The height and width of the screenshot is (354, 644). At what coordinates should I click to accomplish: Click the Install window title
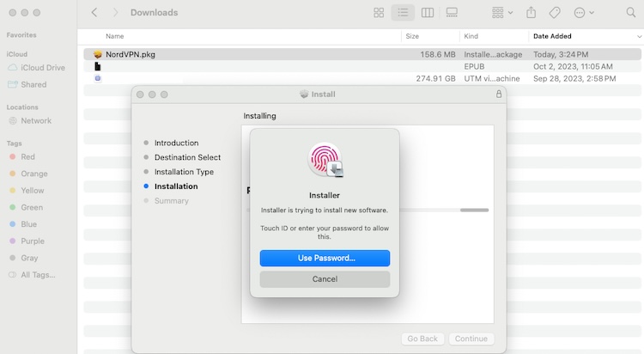(x=323, y=95)
